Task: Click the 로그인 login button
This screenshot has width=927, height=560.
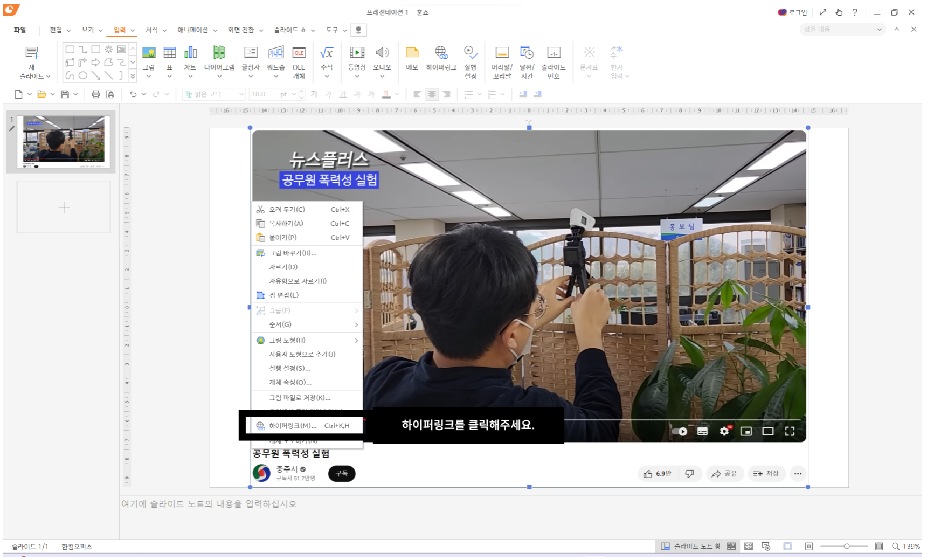Action: point(792,12)
